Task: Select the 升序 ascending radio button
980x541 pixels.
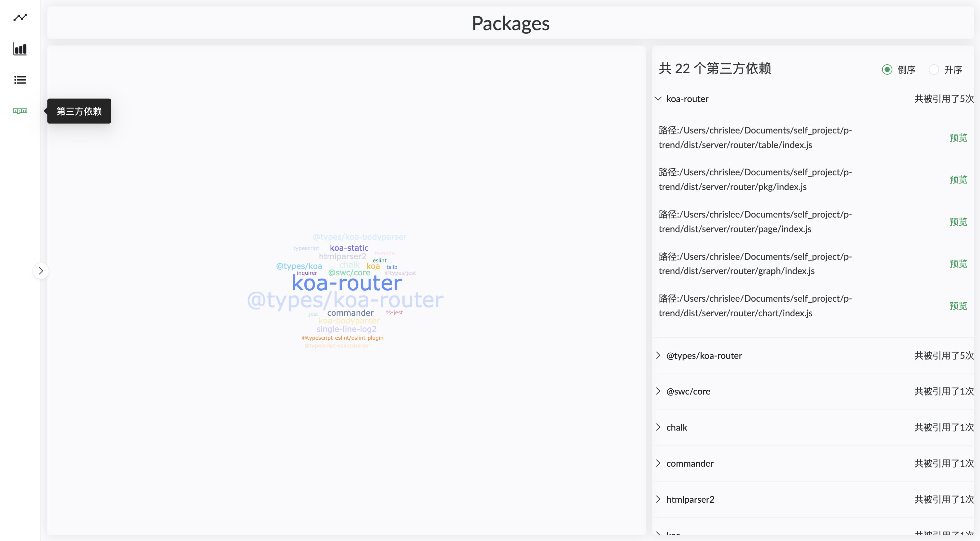Action: click(934, 70)
